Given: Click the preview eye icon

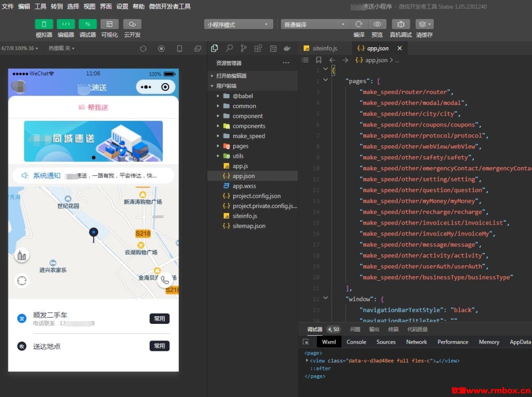Looking at the screenshot, I should (377, 24).
